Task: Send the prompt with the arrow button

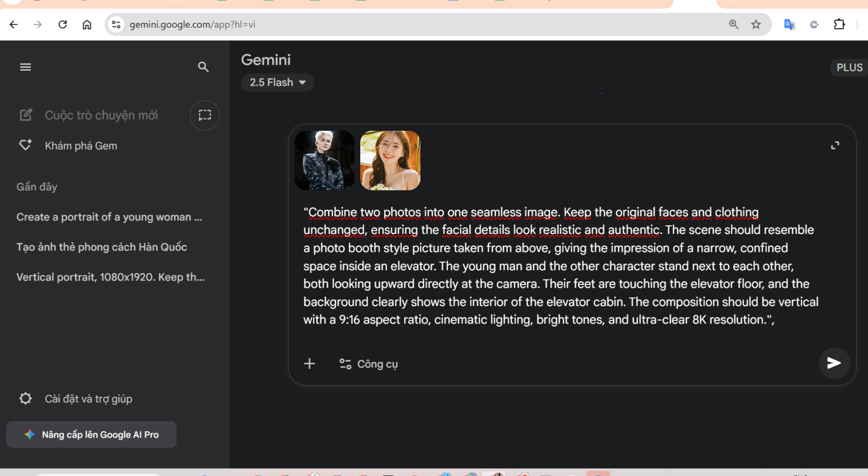Action: click(x=834, y=363)
